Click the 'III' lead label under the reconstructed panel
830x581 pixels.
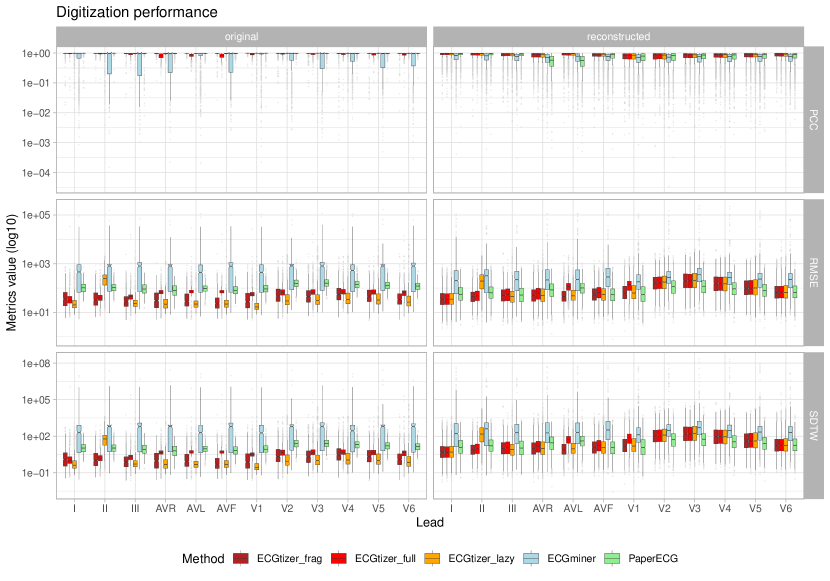click(512, 509)
